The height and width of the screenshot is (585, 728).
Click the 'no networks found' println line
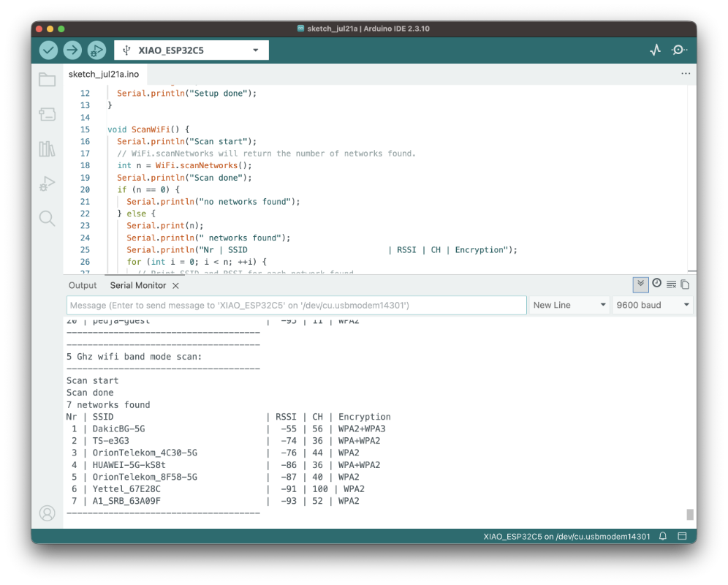[213, 202]
